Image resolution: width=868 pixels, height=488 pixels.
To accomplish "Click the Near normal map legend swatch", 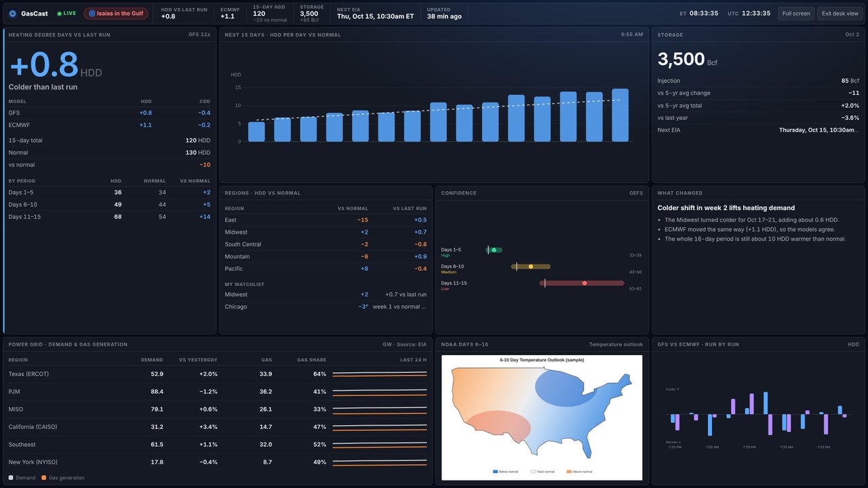I will 533,471.
